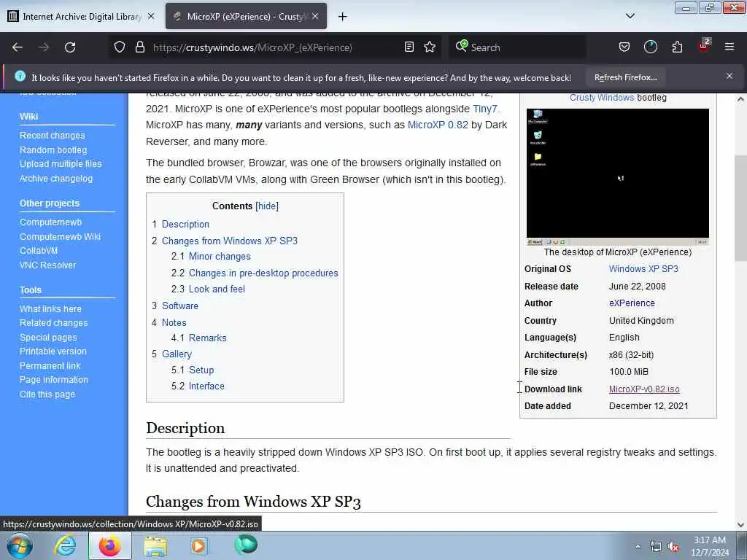This screenshot has width=747, height=560.
Task: Jump to 4 Notes in Contents
Action: pos(174,322)
